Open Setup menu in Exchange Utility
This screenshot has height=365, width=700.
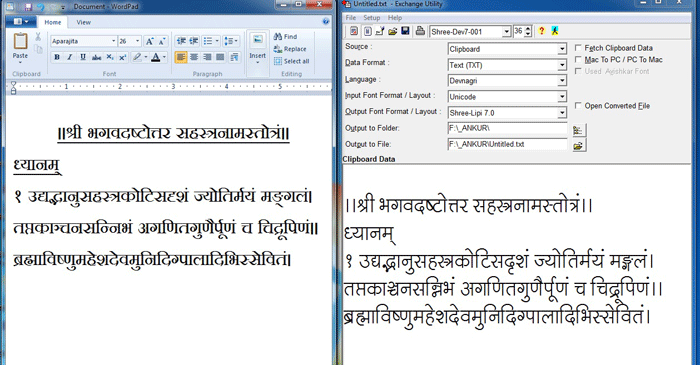[x=371, y=17]
